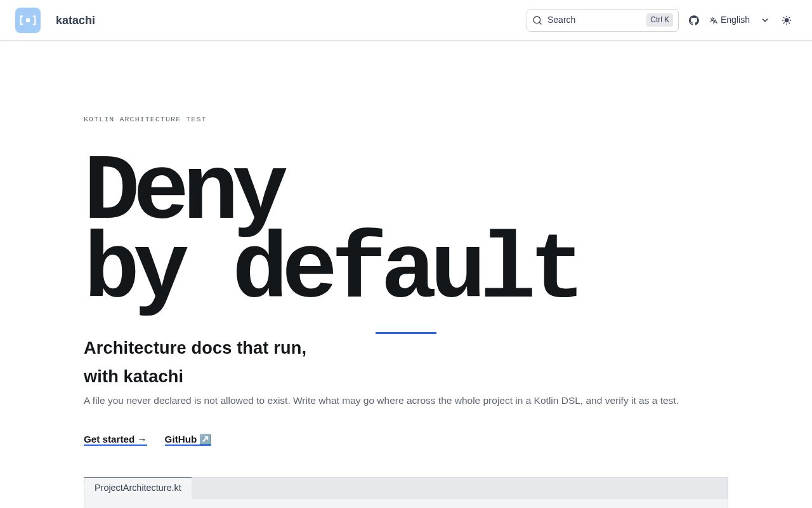Viewport: 812px width, 508px height.
Task: Open the English language dropdown
Action: 739,20
